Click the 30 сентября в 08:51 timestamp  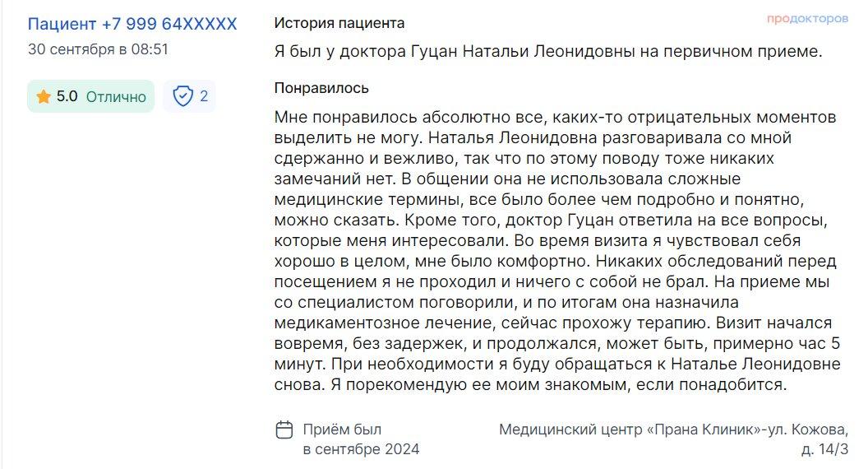[x=98, y=49]
